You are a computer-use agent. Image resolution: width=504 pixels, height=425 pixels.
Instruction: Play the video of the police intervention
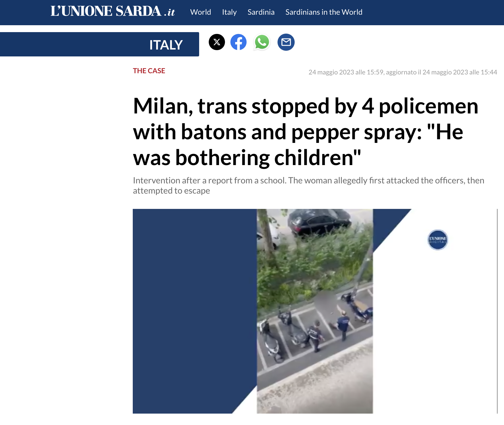315,311
